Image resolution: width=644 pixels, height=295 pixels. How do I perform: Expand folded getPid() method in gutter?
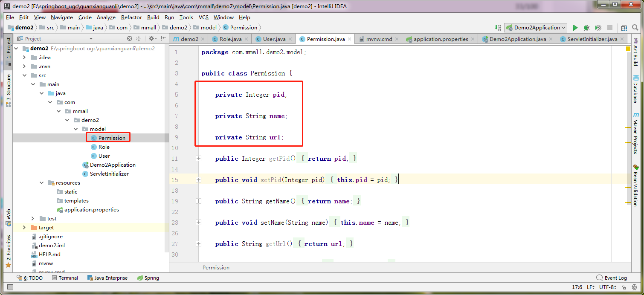pyautogui.click(x=198, y=159)
